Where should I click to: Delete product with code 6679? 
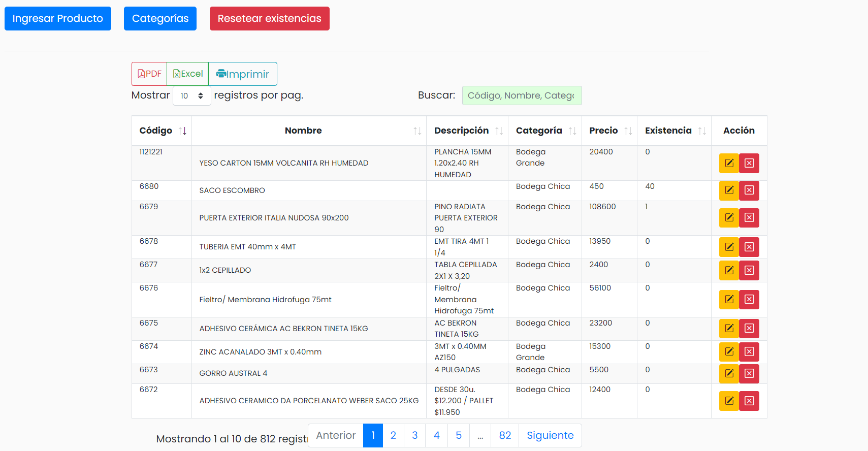tap(749, 218)
